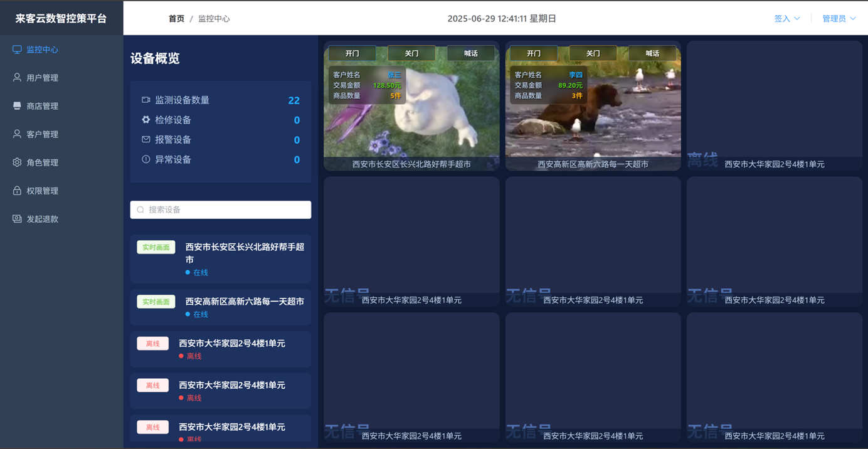
Task: Click the lock icon beside 权限管理
Action: click(x=17, y=191)
